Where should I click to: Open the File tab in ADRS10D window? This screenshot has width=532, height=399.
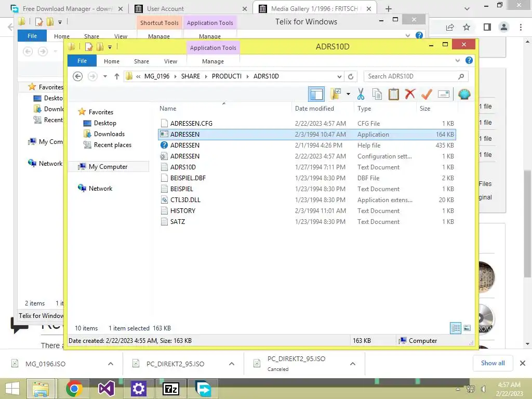click(82, 61)
